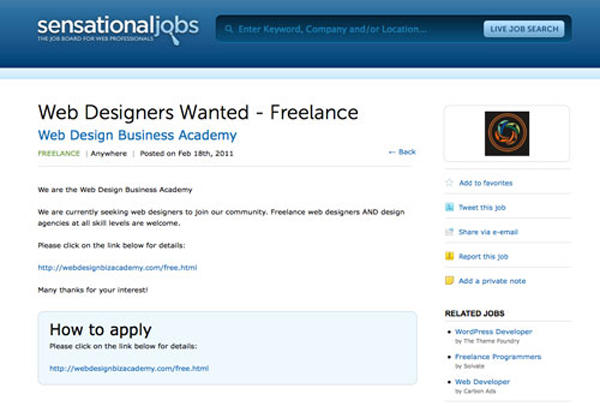
Task: Open the WordPress Developer related job
Action: click(494, 331)
